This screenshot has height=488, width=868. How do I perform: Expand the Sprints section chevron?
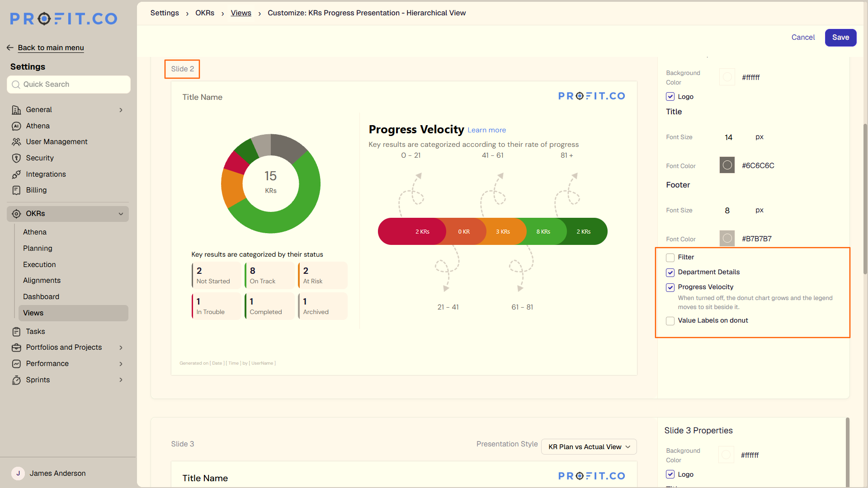[121, 380]
